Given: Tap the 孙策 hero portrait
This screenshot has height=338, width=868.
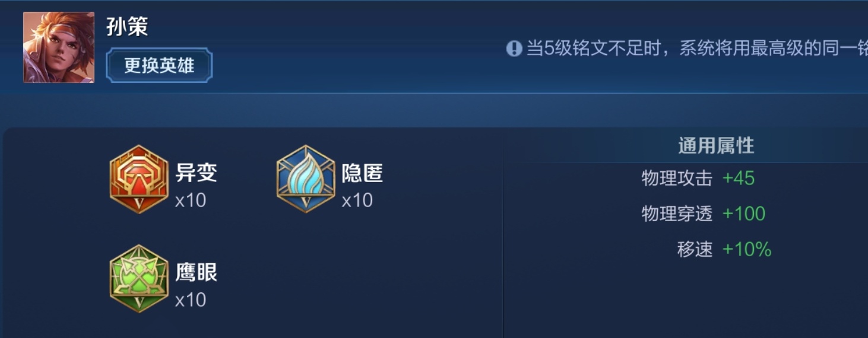Looking at the screenshot, I should click(59, 47).
